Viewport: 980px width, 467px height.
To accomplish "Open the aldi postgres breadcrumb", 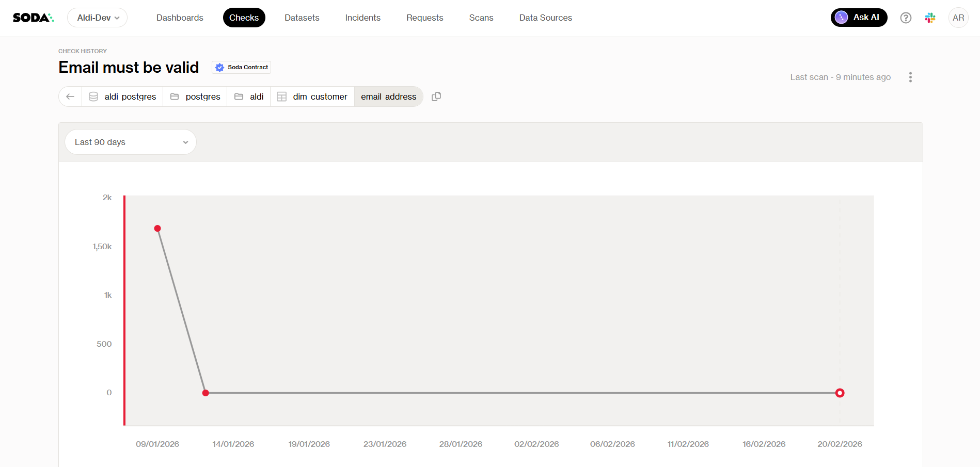I will coord(123,96).
